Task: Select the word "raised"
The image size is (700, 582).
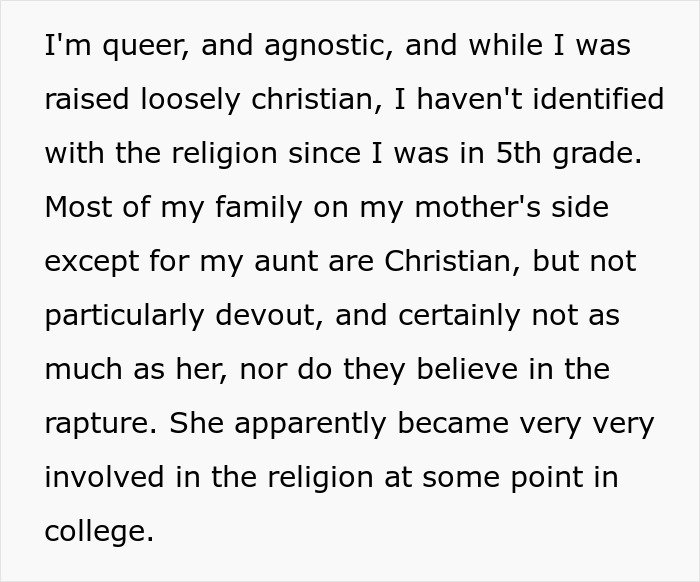Action: pyautogui.click(x=82, y=100)
